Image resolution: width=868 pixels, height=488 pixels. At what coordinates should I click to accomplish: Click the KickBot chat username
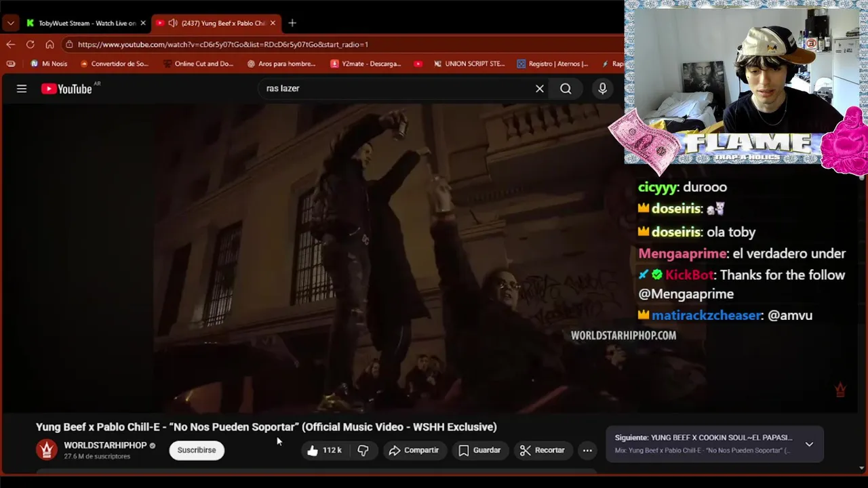pyautogui.click(x=689, y=275)
